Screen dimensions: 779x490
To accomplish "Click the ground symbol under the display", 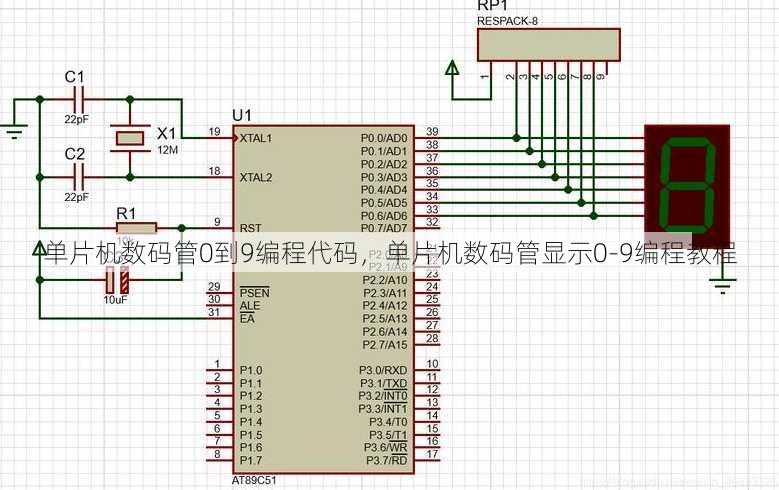I will (x=723, y=287).
